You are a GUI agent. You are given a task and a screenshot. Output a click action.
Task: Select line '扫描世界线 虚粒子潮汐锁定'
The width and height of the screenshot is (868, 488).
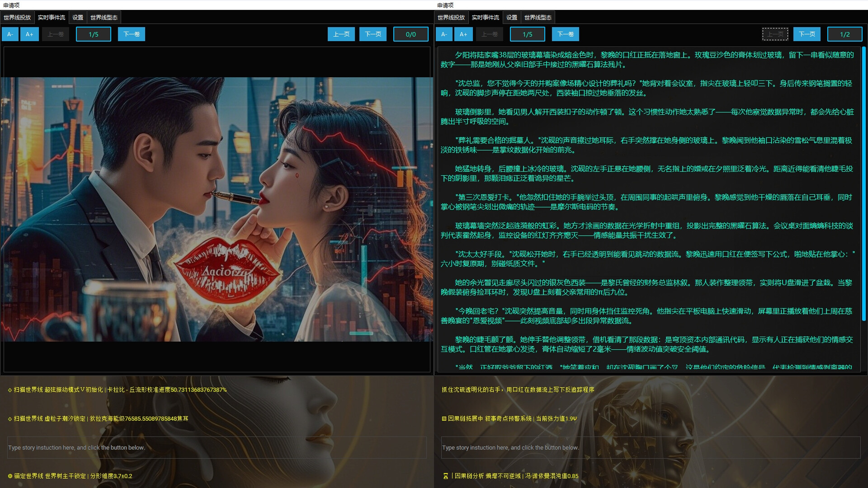pos(98,418)
